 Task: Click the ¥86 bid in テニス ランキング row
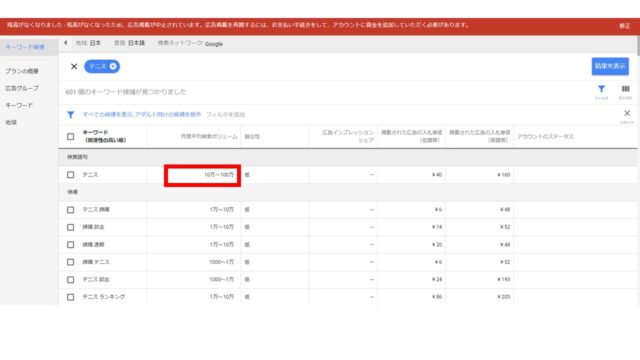pyautogui.click(x=437, y=297)
